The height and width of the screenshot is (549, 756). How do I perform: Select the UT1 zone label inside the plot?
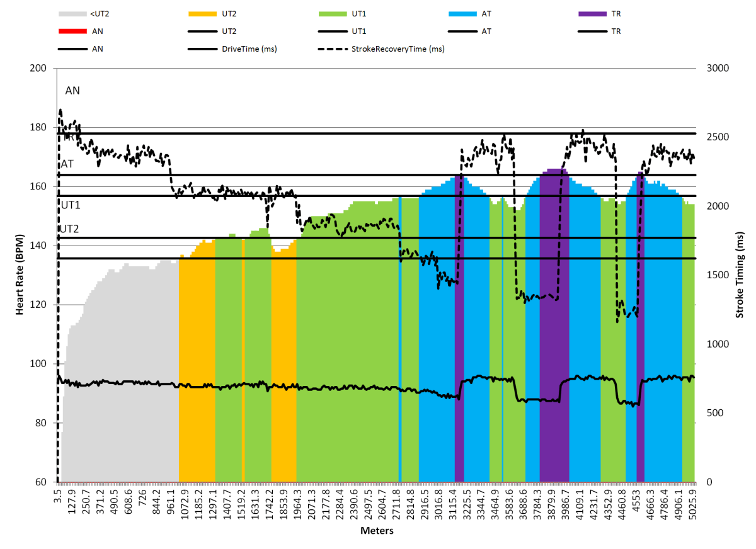70,205
